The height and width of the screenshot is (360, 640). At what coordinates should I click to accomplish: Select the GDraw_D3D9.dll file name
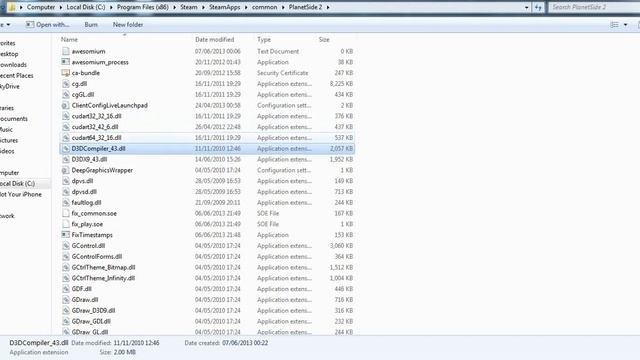[x=93, y=311]
